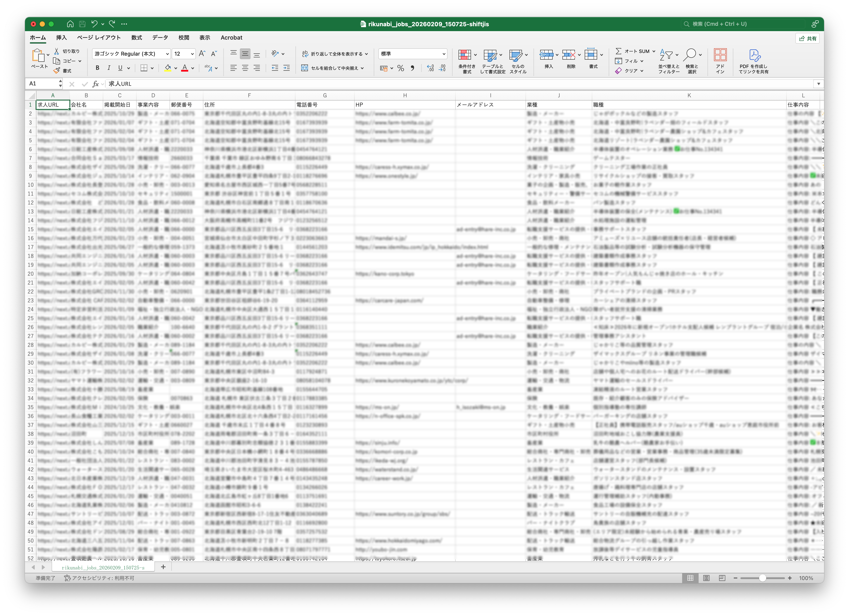Click the zoom slider handle
This screenshot has width=849, height=616.
[x=762, y=578]
